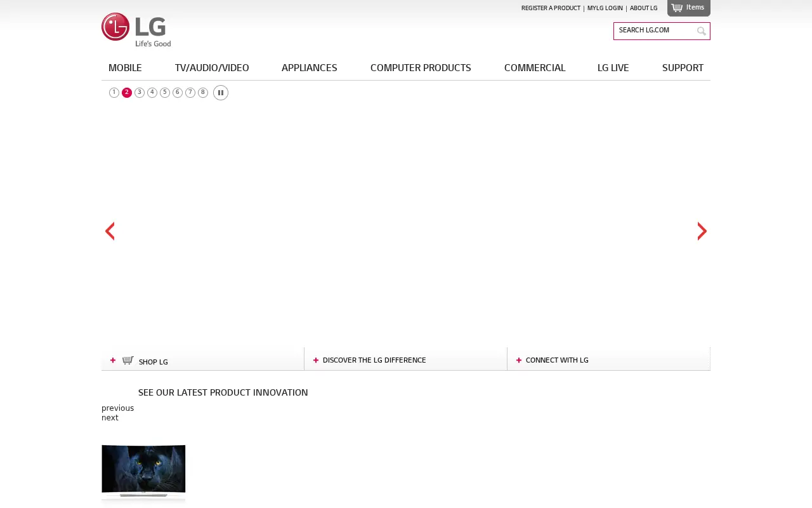Pause the slideshow carousel
This screenshot has height=508, width=812.
(221, 93)
